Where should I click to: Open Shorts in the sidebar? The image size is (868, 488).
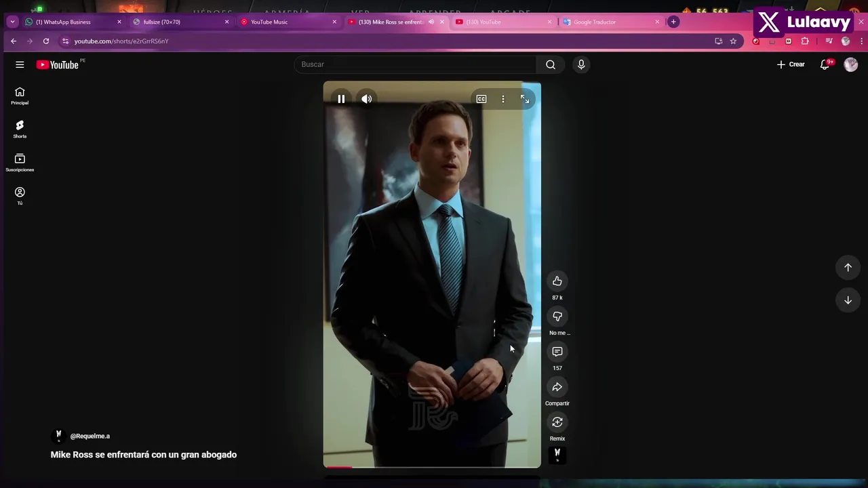20,129
